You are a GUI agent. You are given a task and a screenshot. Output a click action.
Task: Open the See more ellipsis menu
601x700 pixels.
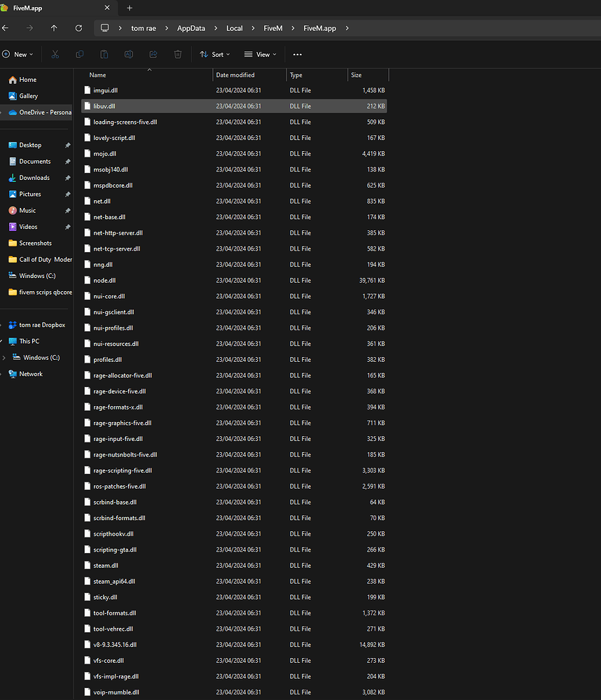pyautogui.click(x=296, y=54)
